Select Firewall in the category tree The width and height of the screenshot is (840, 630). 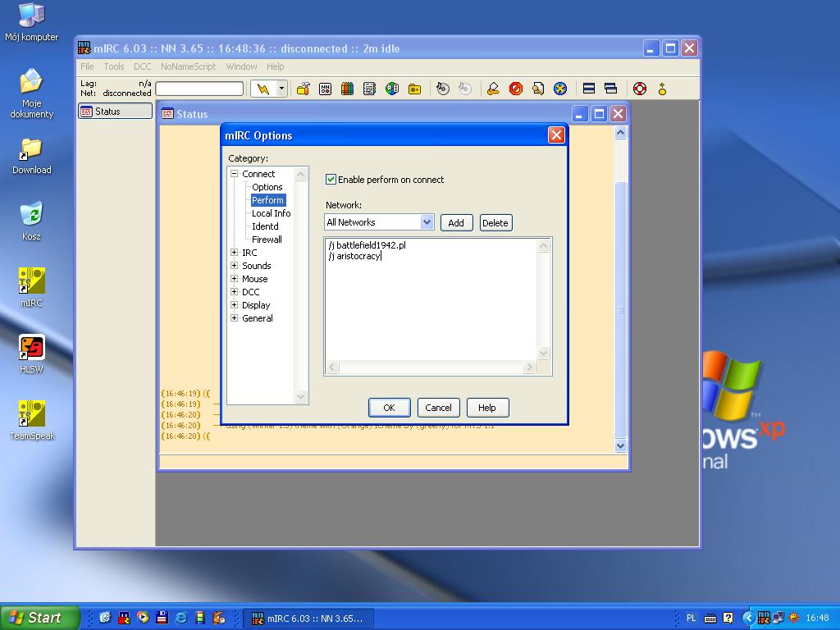click(x=267, y=240)
